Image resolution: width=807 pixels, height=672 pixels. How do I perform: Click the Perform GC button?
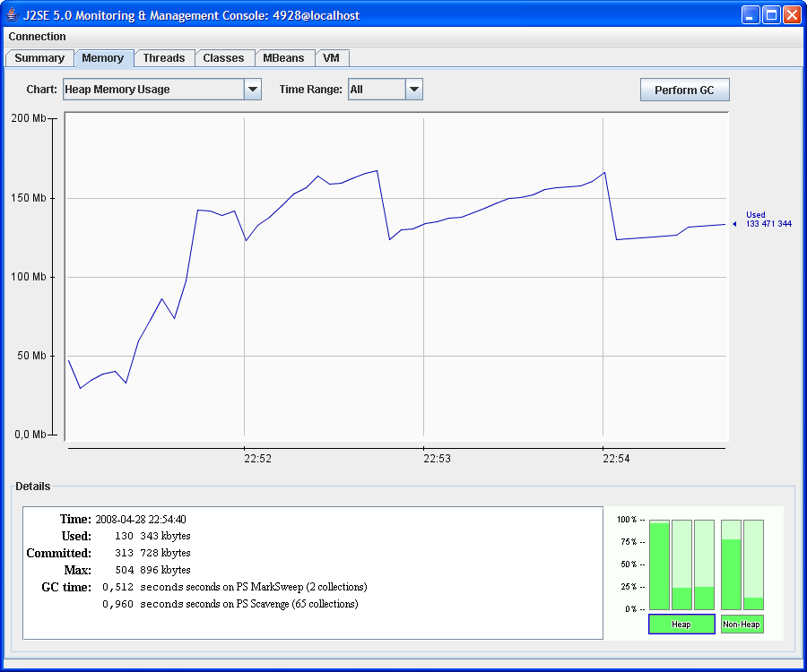684,90
